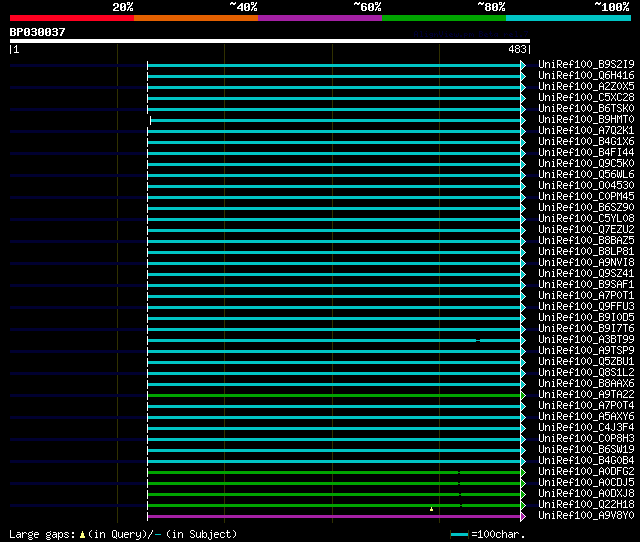Screen dimensions: 640x542
Task: Click the yellow query gap marker on Q22H18 row
Action: 431,509
